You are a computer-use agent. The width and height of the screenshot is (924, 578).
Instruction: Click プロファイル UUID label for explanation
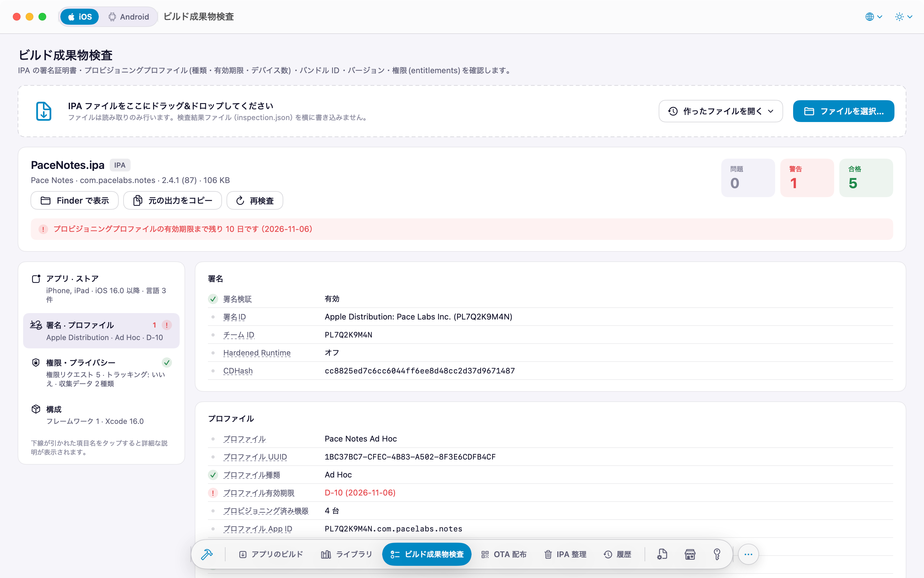255,457
